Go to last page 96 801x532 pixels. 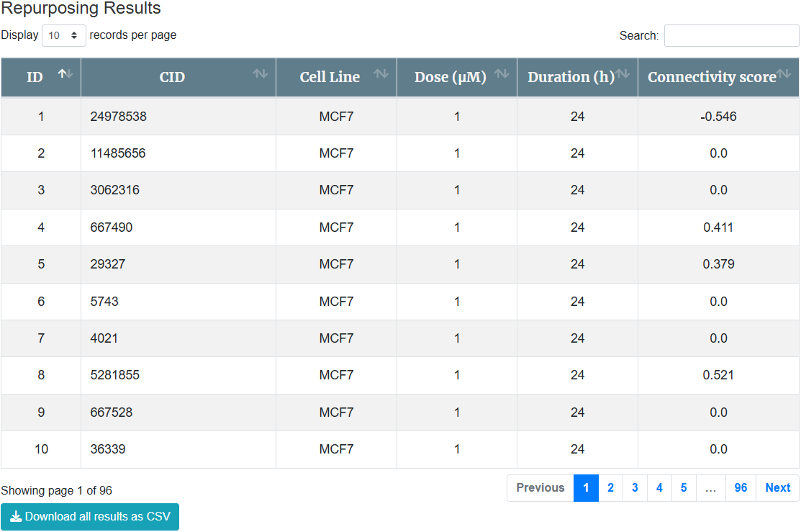coord(741,488)
